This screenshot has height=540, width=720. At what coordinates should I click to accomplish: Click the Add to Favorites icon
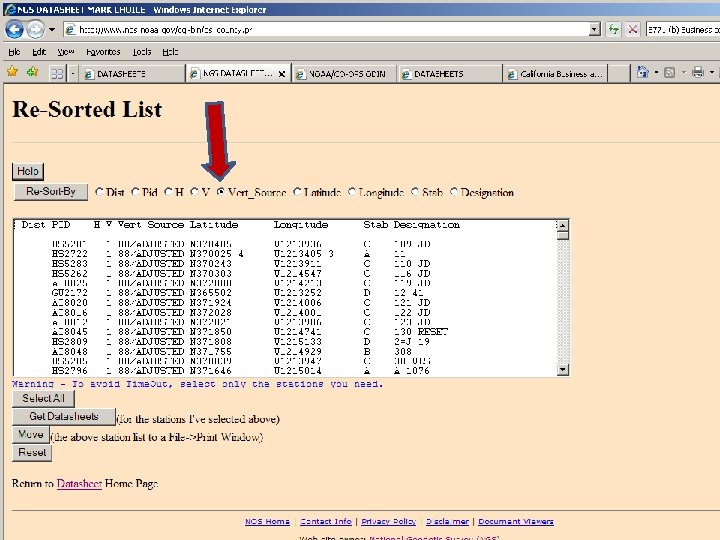tap(33, 72)
